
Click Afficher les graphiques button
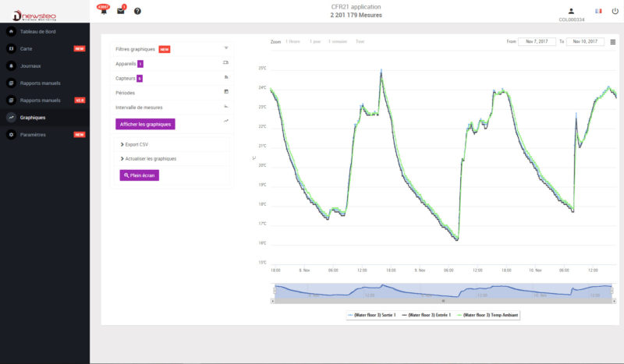(x=145, y=124)
